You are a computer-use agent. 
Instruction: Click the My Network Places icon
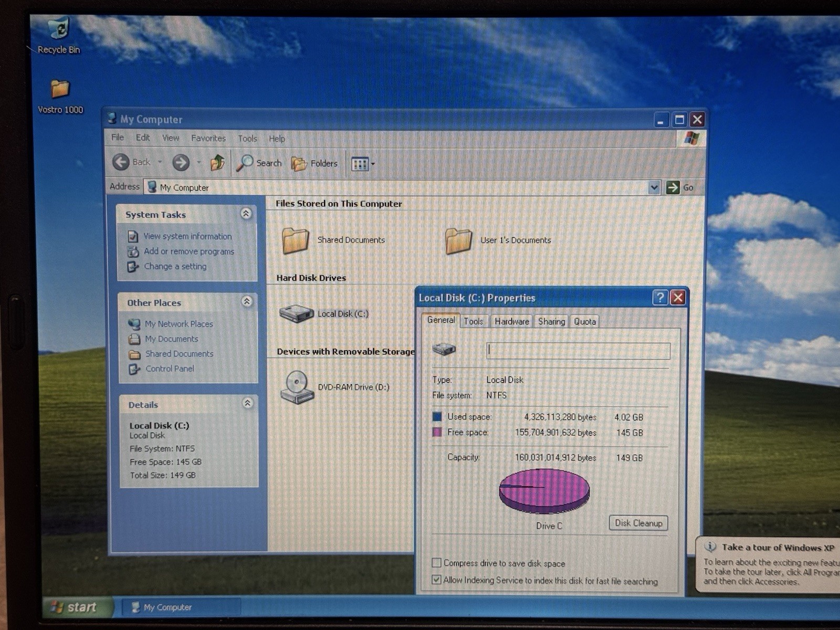(134, 324)
